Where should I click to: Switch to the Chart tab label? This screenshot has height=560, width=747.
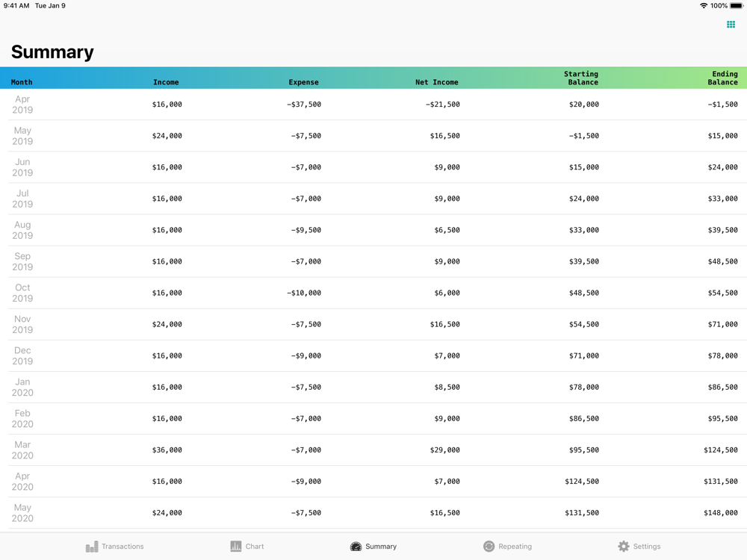(x=255, y=547)
